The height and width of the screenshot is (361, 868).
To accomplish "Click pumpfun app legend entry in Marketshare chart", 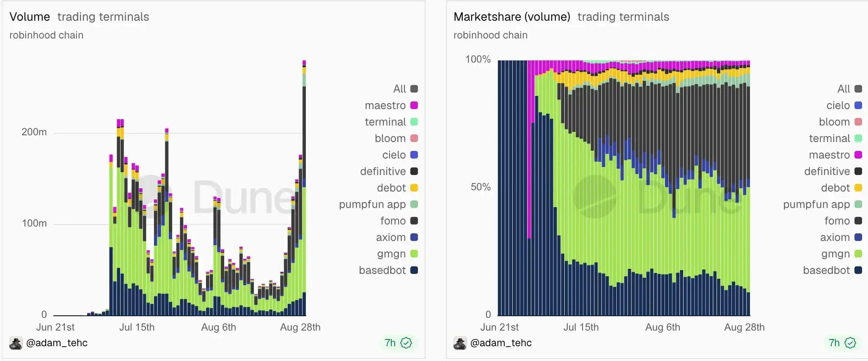I will click(x=822, y=204).
